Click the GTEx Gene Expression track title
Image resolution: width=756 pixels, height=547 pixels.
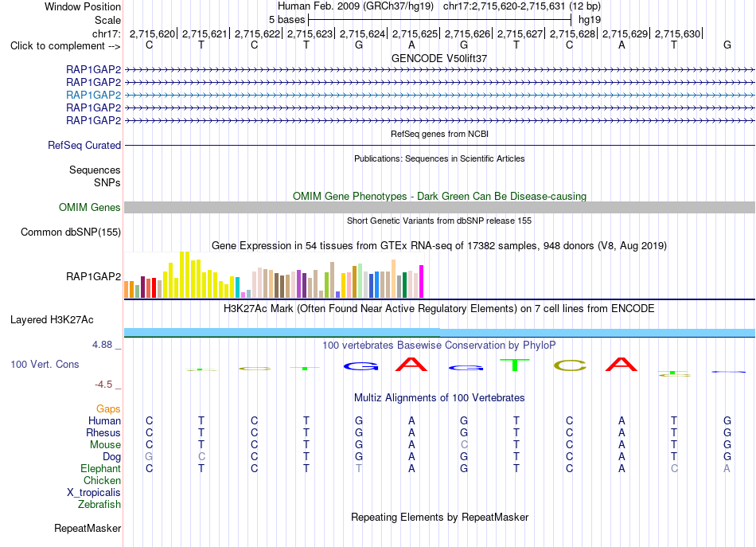pyautogui.click(x=438, y=245)
